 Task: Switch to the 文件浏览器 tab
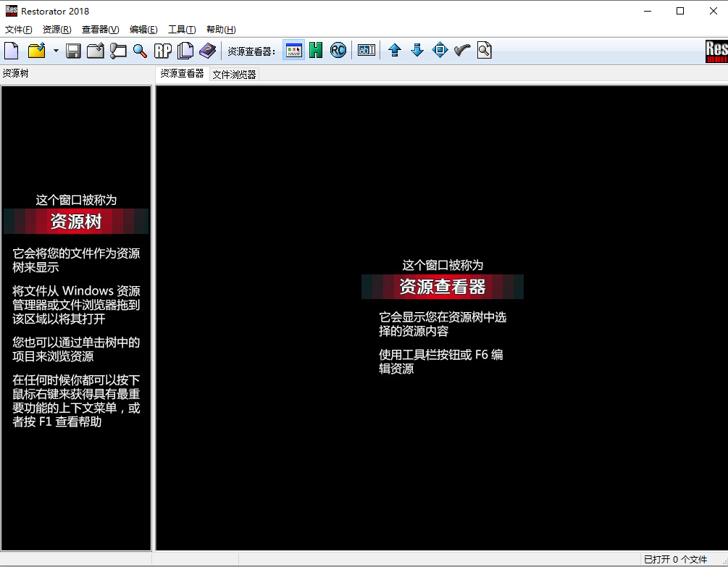tap(234, 75)
